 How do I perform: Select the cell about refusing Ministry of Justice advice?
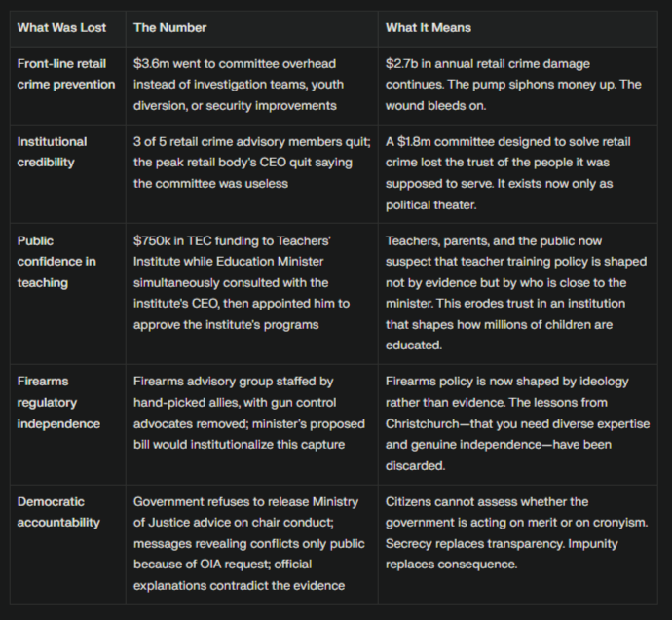point(249,544)
